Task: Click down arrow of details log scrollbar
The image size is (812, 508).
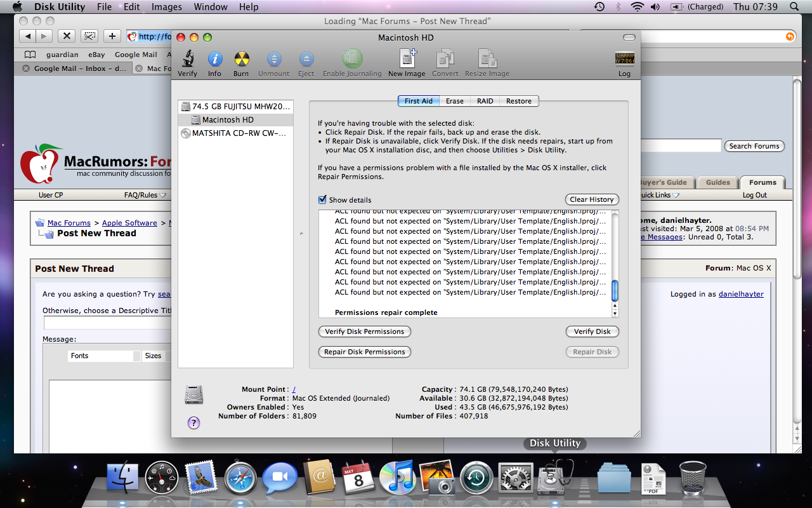Action: tap(614, 314)
